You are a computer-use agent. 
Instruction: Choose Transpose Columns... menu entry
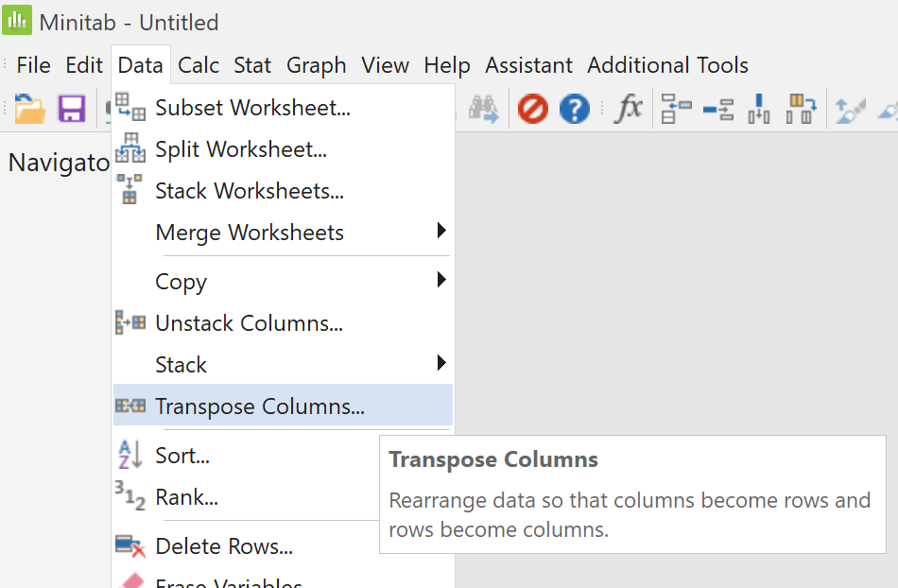[283, 406]
